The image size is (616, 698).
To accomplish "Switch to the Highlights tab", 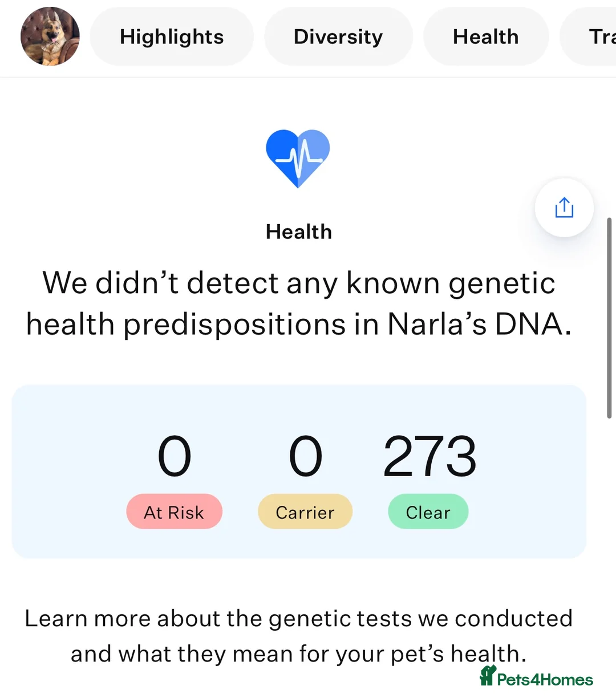I will (x=172, y=37).
